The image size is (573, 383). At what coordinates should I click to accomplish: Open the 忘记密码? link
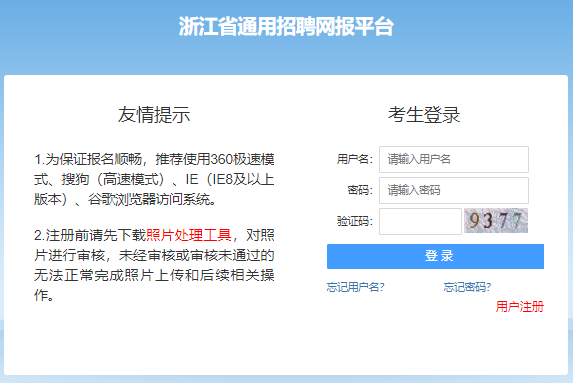pos(467,287)
